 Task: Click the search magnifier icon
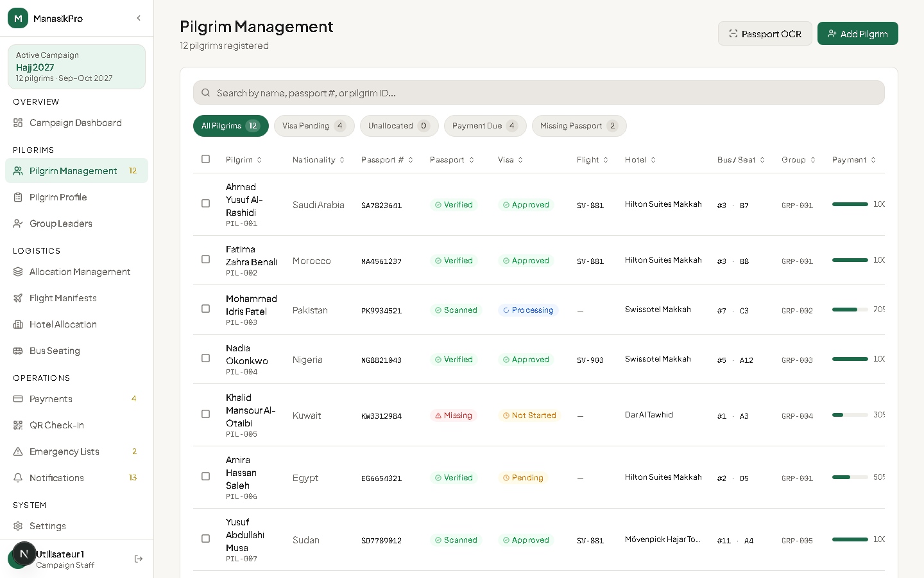(x=206, y=92)
